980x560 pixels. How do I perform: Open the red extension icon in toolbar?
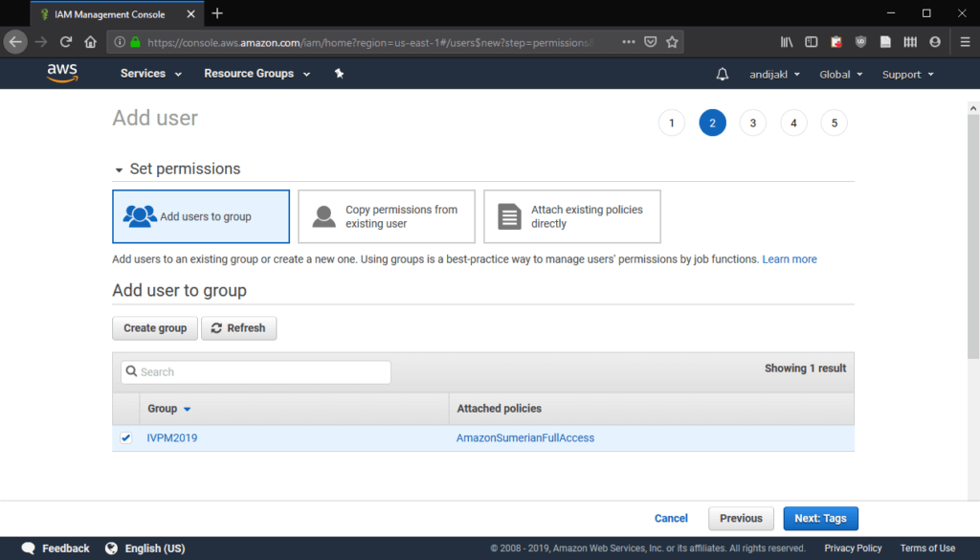pos(836,42)
